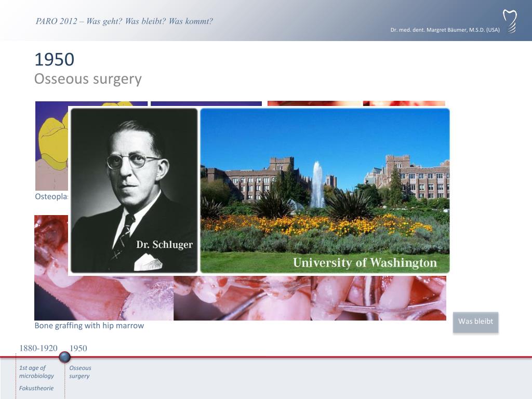
Task: Click the 'Osseous surgery' slide subtitle
Action: 88,79
